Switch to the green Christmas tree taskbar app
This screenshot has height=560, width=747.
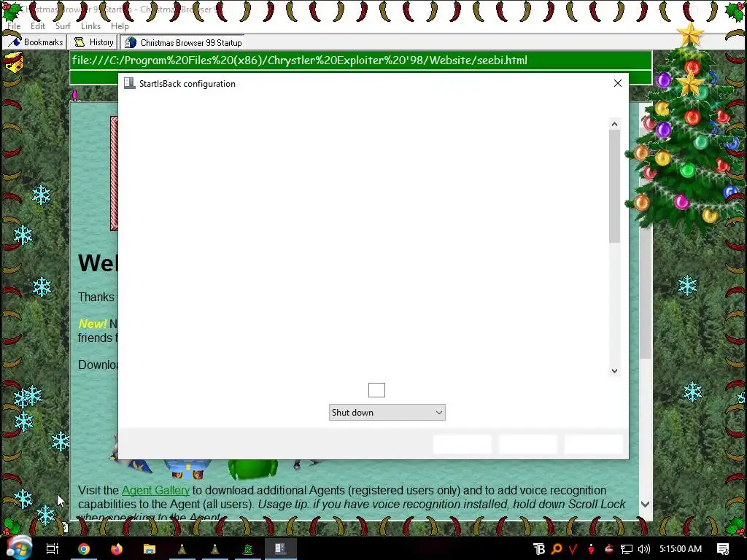(248, 549)
